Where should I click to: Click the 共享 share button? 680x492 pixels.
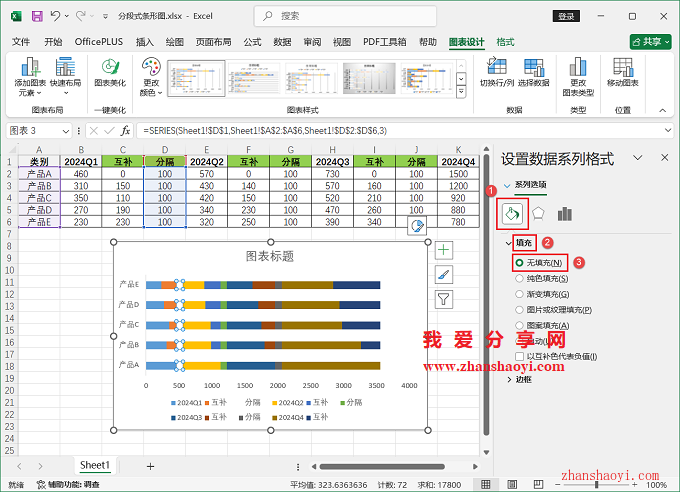(651, 42)
